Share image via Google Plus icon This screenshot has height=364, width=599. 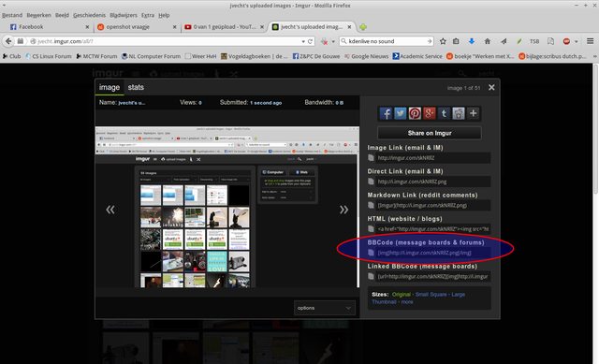tap(430, 113)
